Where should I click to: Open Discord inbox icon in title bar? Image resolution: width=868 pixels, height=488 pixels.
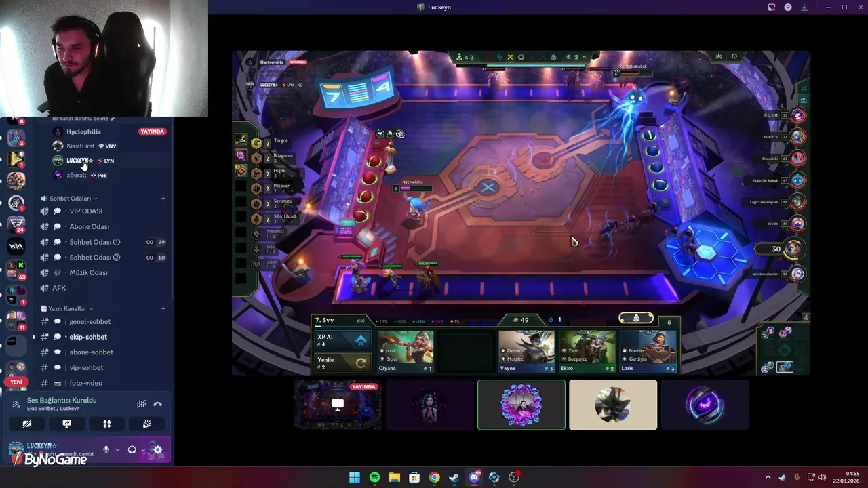coord(771,7)
